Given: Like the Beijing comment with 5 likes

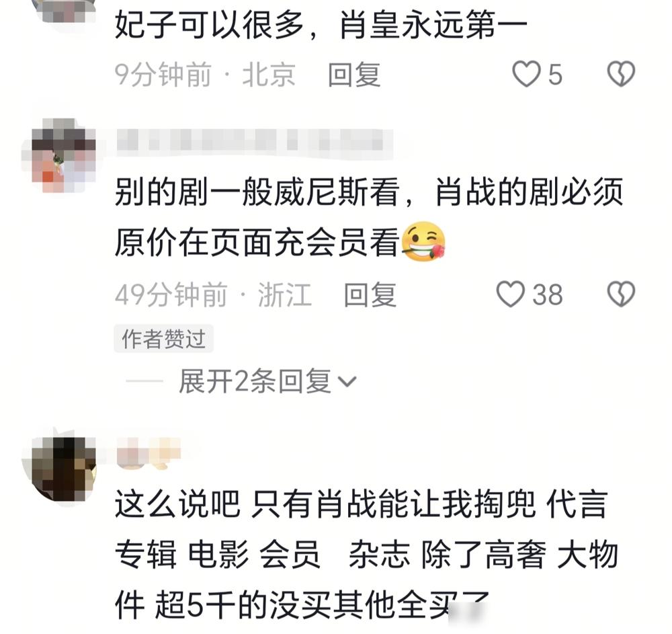Looking at the screenshot, I should tap(526, 74).
